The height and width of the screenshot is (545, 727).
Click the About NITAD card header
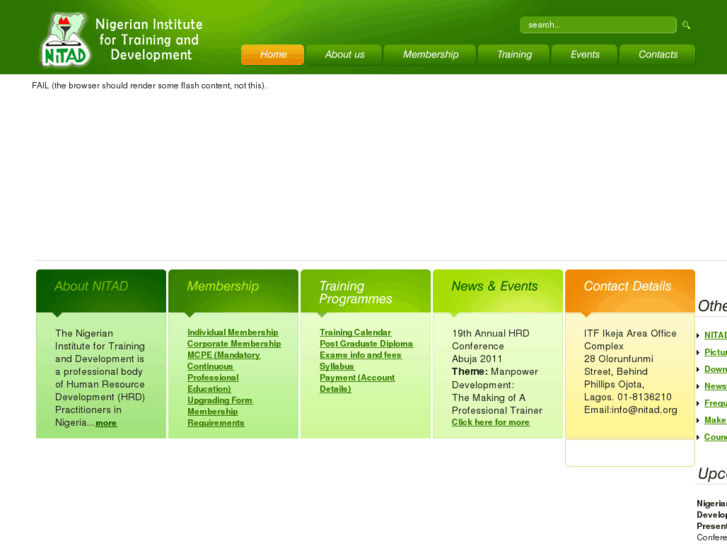[x=101, y=291]
